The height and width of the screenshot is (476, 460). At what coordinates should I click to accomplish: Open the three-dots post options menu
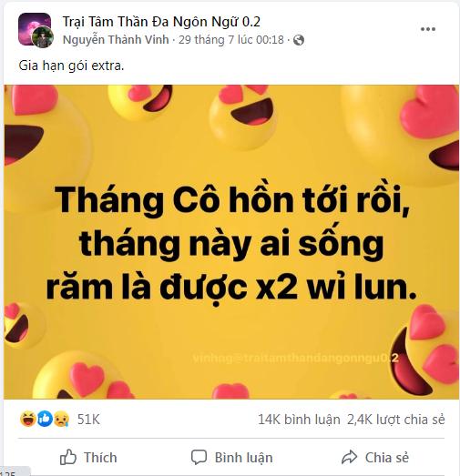click(x=428, y=29)
